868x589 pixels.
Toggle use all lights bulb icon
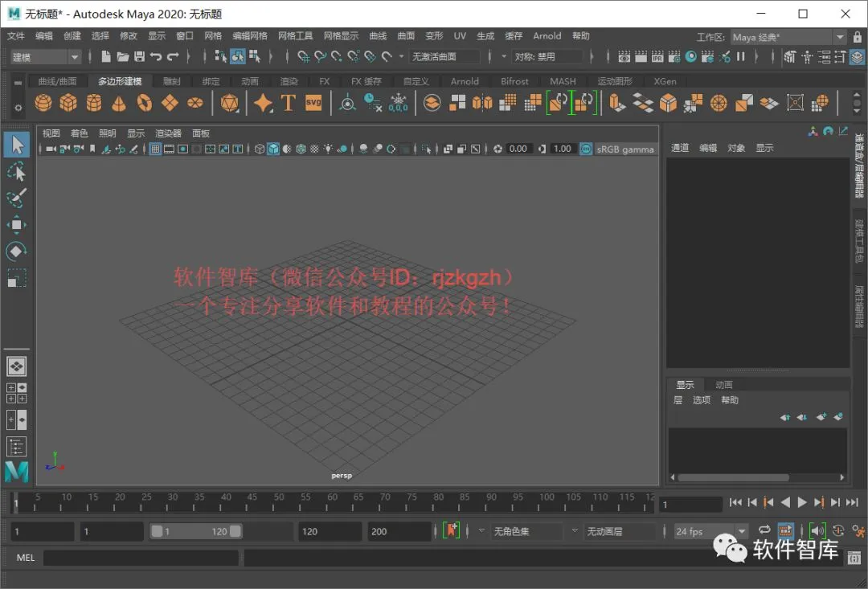click(328, 149)
